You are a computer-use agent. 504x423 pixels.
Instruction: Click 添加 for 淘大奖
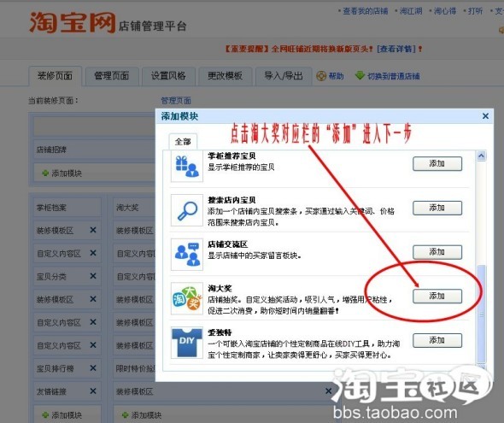pyautogui.click(x=437, y=296)
